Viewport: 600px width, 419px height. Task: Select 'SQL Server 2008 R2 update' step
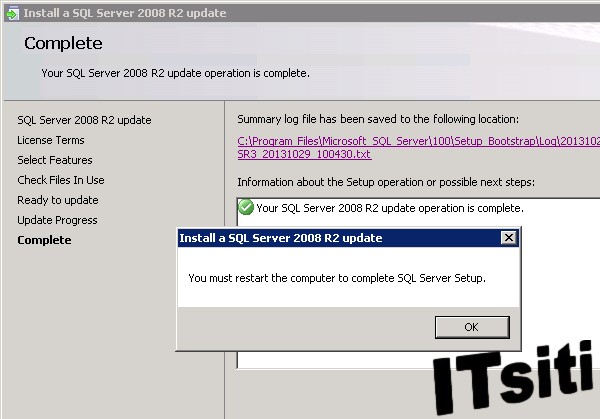84,120
